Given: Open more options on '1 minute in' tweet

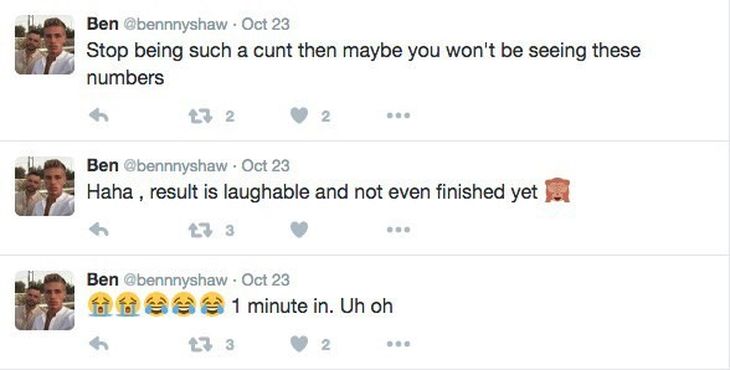Looking at the screenshot, I should click(x=399, y=344).
